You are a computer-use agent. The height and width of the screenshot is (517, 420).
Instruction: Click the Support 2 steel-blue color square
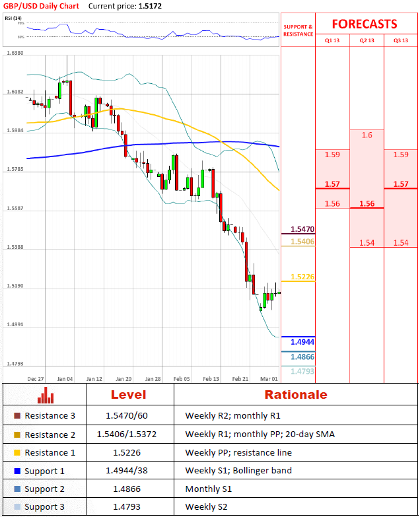click(17, 489)
